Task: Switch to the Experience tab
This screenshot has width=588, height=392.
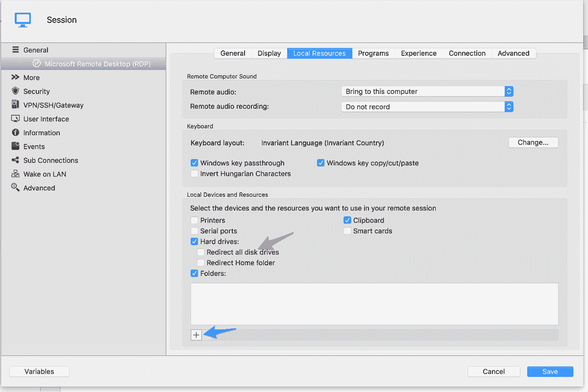Action: 418,53
